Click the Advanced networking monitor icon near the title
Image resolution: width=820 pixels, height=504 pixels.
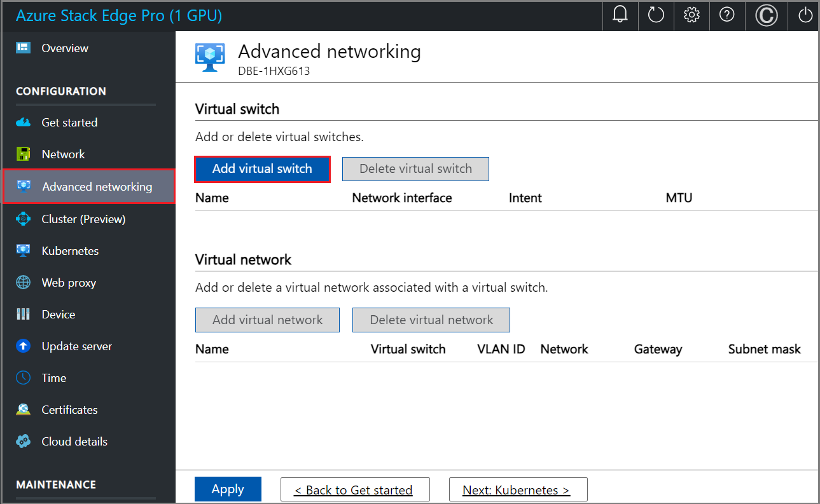(211, 57)
